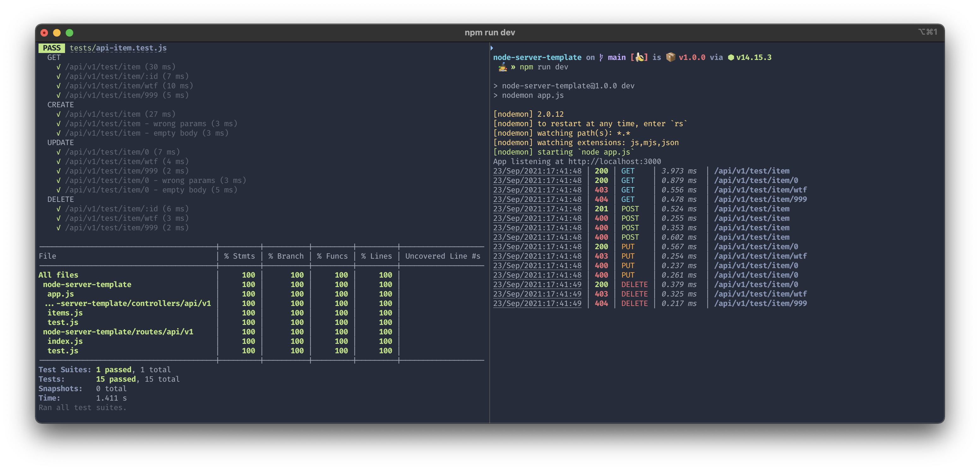Click the 0.602 ms response time

[x=679, y=237]
